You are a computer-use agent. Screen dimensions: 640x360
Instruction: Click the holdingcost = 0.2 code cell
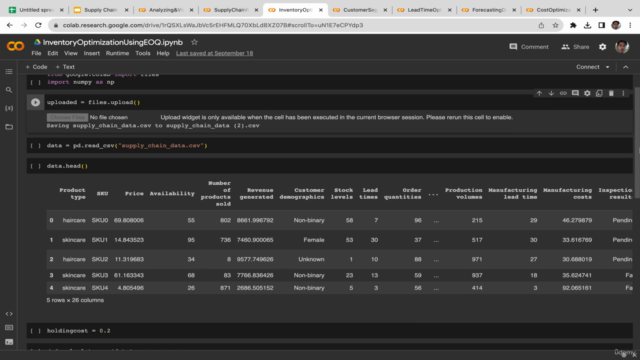[330, 331]
